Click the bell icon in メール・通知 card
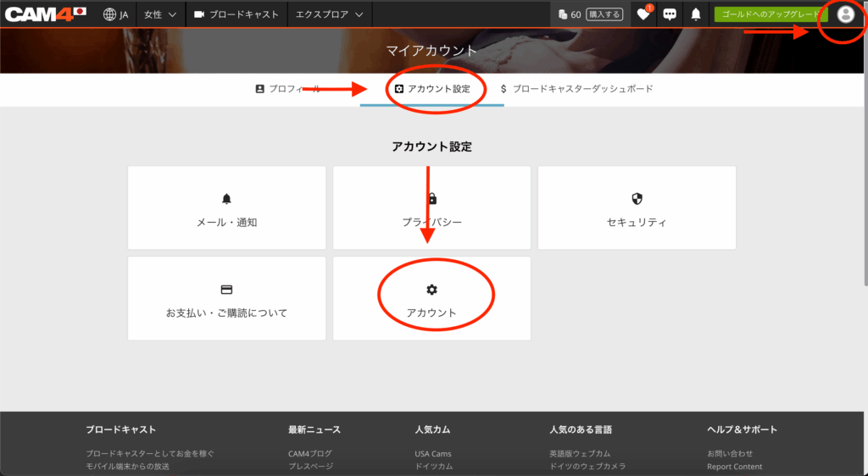The height and width of the screenshot is (476, 868). tap(226, 199)
